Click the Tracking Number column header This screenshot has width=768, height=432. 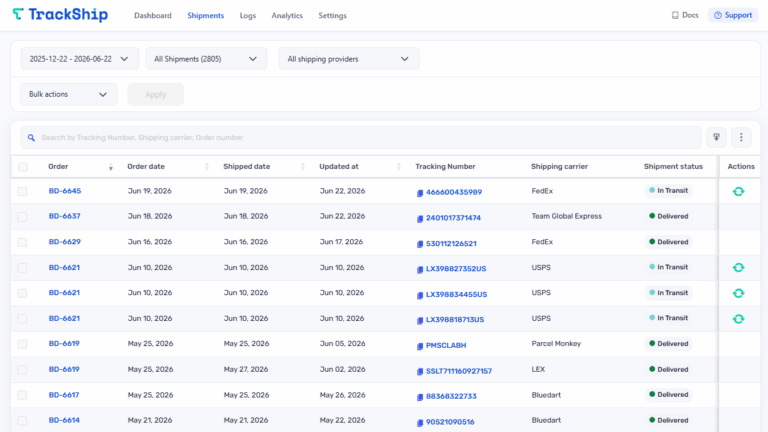[445, 167]
